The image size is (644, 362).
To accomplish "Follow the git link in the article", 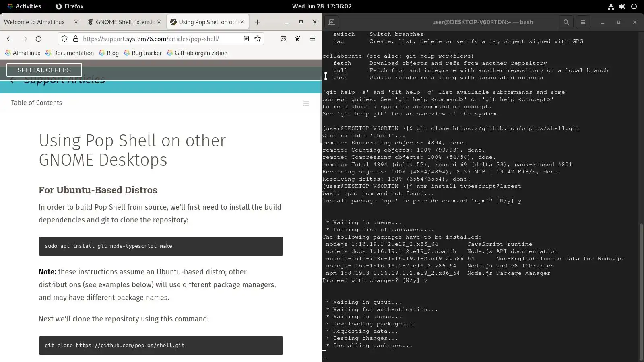I will pos(105,220).
